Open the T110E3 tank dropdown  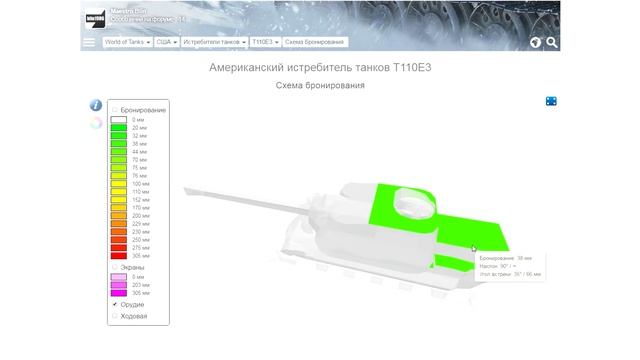click(265, 42)
